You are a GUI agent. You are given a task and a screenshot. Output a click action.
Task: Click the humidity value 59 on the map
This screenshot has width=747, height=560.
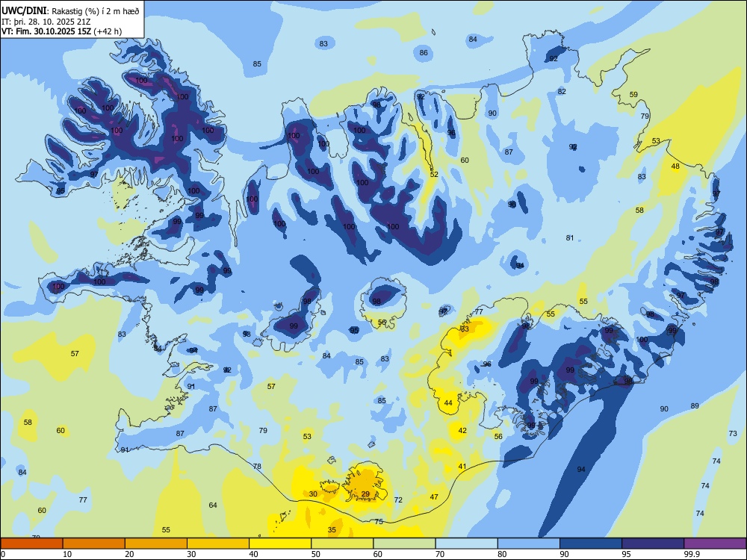click(x=633, y=94)
